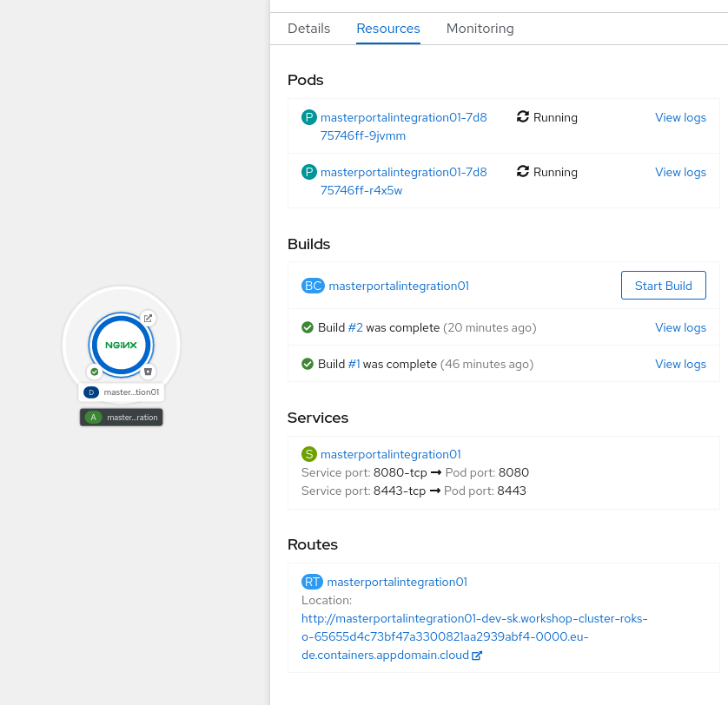The height and width of the screenshot is (705, 728).
Task: Click the lower-right build decorator on the NGINX node
Action: pos(149,371)
